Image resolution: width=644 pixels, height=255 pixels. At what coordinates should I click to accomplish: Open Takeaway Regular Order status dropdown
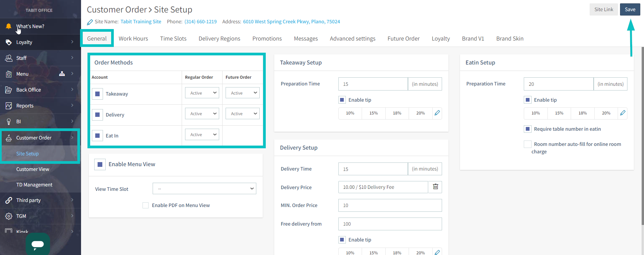202,93
